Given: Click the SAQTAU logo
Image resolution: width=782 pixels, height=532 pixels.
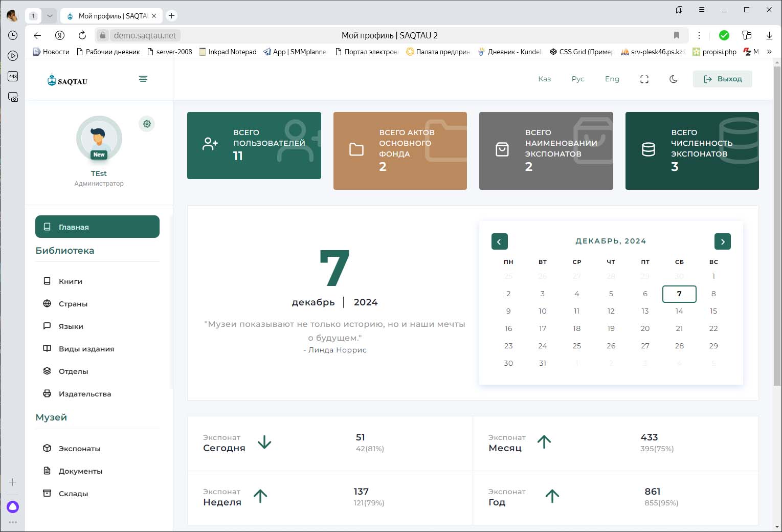Looking at the screenshot, I should (x=68, y=80).
